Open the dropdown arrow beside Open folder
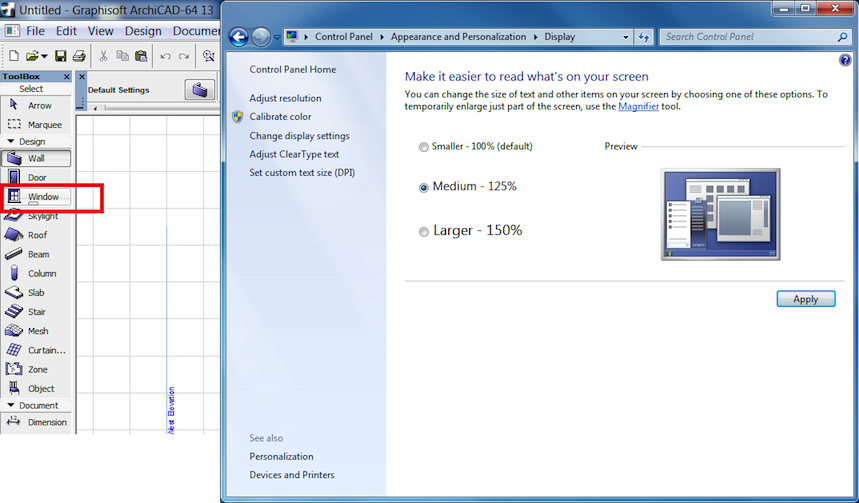Viewport: 859px width, 503px height. [44, 56]
